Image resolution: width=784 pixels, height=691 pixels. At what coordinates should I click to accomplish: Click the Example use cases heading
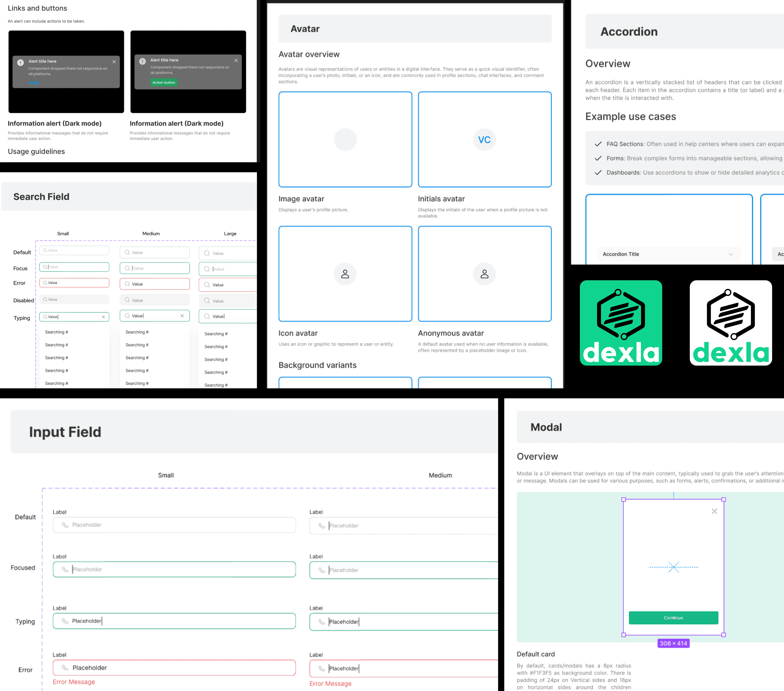pos(631,117)
